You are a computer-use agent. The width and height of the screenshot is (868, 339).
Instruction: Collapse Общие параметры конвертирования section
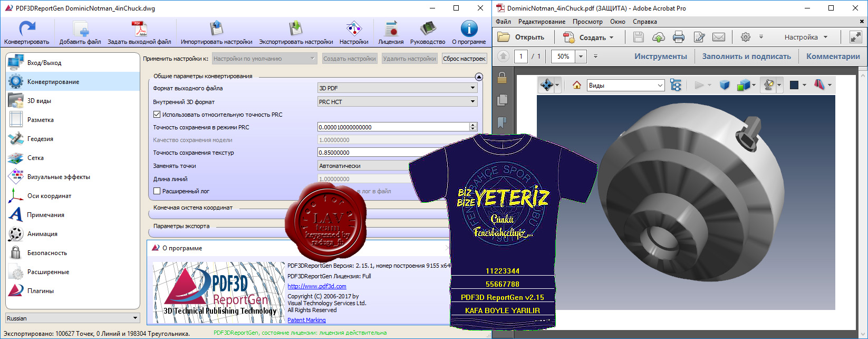(479, 77)
